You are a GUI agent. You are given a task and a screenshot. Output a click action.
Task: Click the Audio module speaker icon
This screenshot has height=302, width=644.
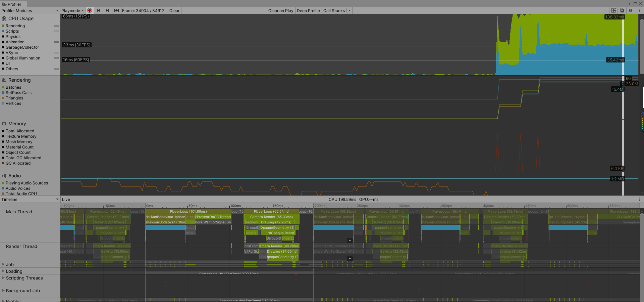4,176
